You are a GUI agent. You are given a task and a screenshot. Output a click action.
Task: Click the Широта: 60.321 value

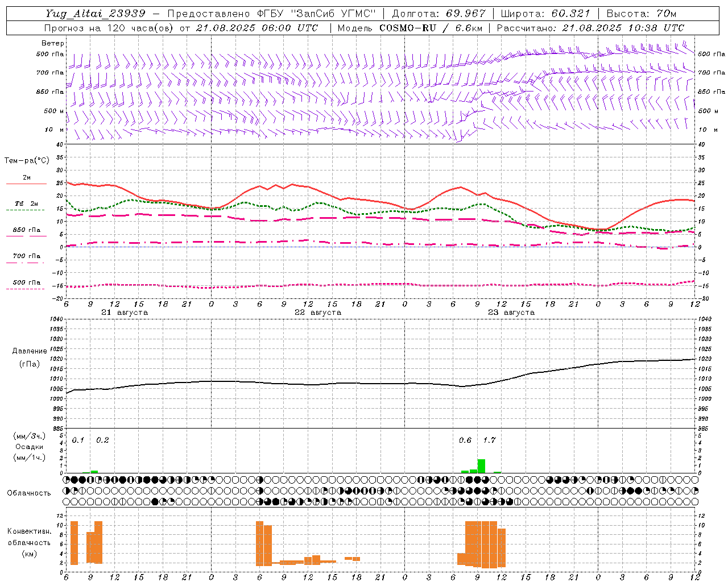[x=545, y=14]
